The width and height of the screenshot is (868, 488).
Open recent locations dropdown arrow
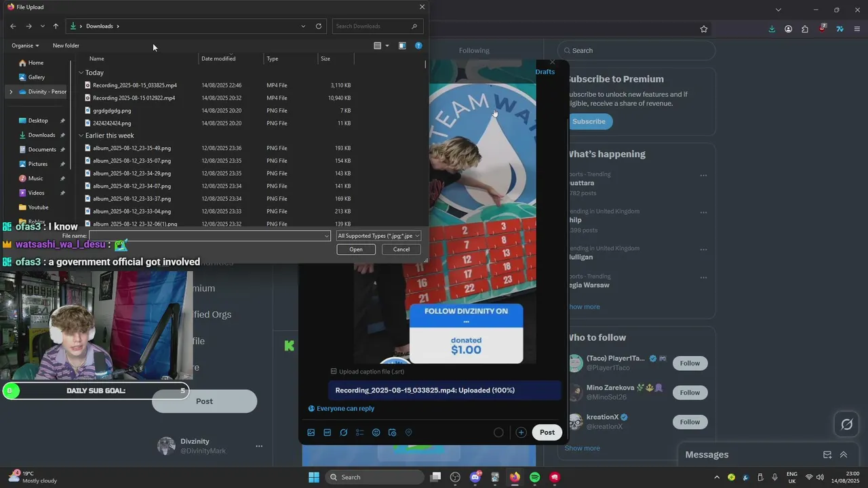click(42, 26)
